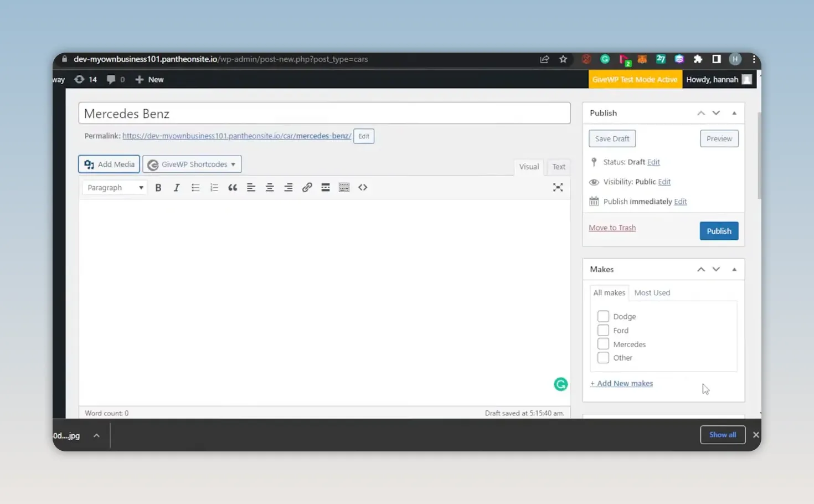Insert a numbered list
Screen dimensions: 814x504
tap(214, 188)
